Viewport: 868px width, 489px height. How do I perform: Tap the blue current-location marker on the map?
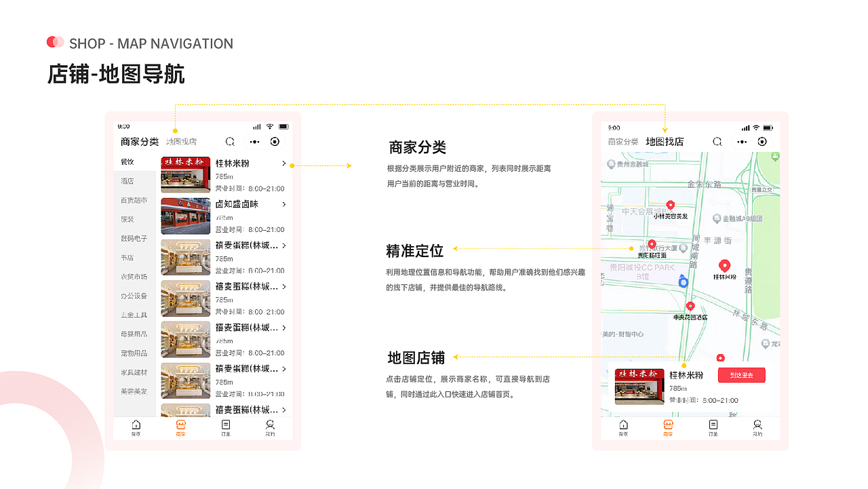click(684, 283)
